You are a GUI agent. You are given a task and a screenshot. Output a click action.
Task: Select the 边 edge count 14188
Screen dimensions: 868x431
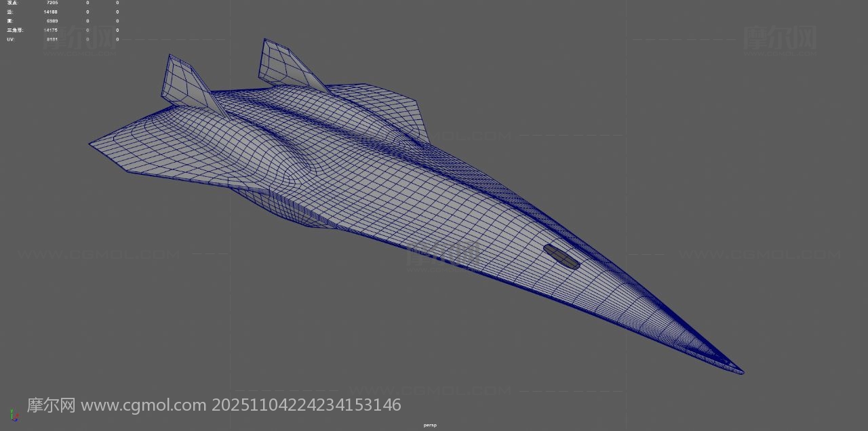tap(50, 12)
